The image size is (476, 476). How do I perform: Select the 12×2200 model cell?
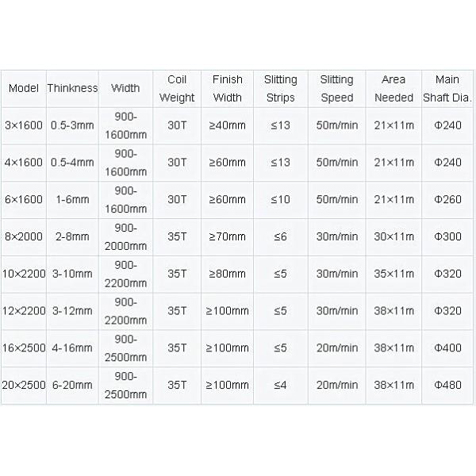[24, 311]
